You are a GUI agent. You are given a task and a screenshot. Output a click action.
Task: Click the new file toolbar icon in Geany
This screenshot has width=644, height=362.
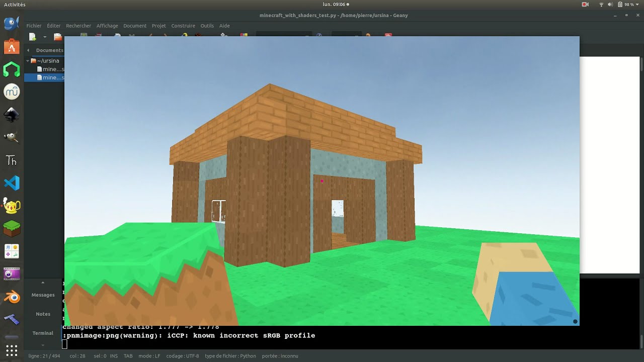(33, 36)
